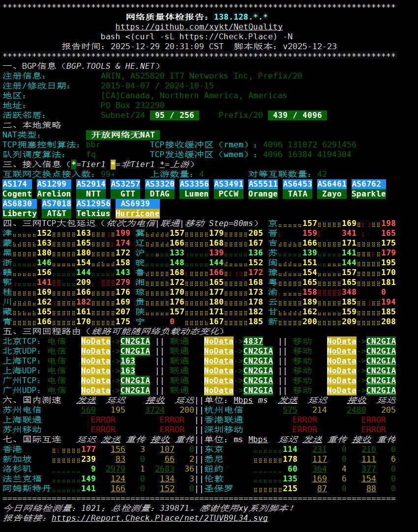Click the 杭州电信 send speed 575
This screenshot has height=532, width=418.
coord(290,410)
